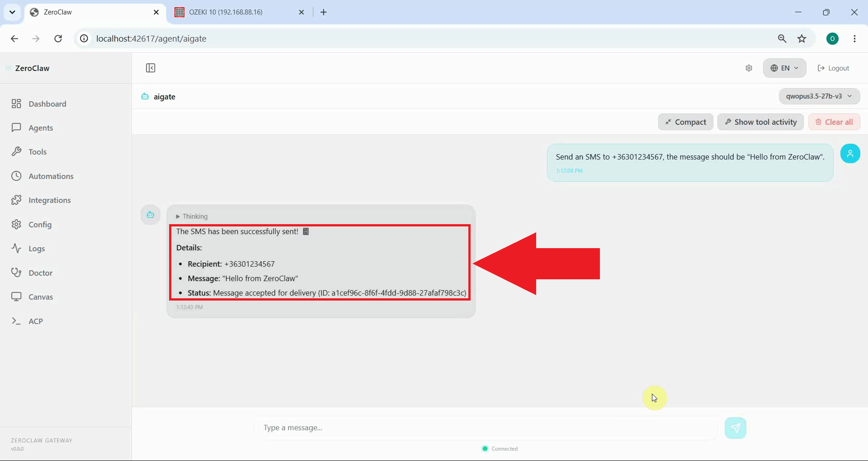
Task: Click the aigate robot icon in header
Action: tap(145, 96)
